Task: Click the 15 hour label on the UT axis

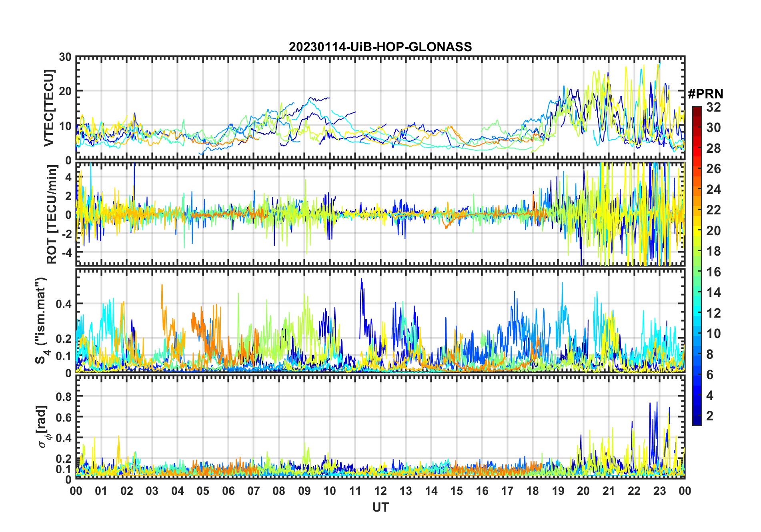Action: (x=457, y=491)
